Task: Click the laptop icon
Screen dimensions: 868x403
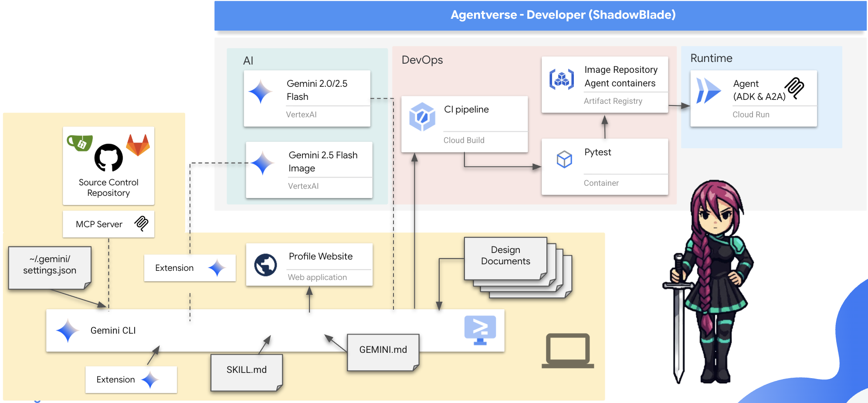Action: pyautogui.click(x=568, y=351)
